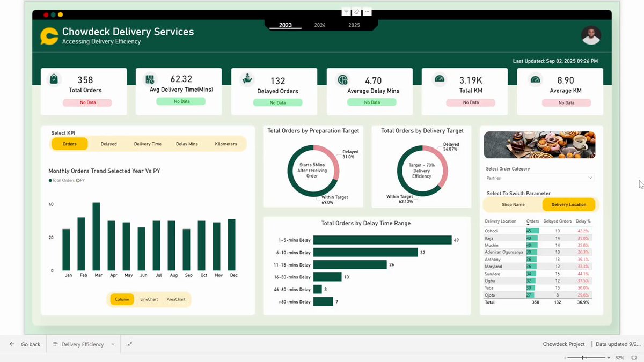The image size is (644, 362).
Task: Open the visual More options ellipsis
Action: 367,11
